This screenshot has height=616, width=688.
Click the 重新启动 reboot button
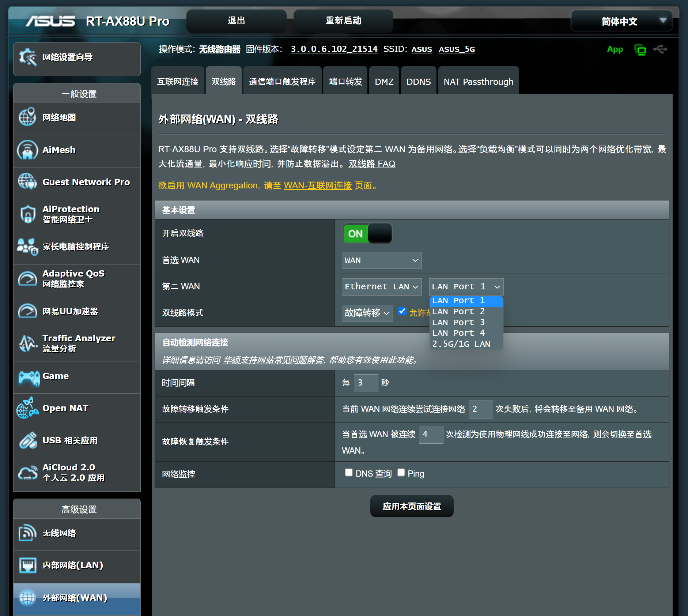(344, 20)
